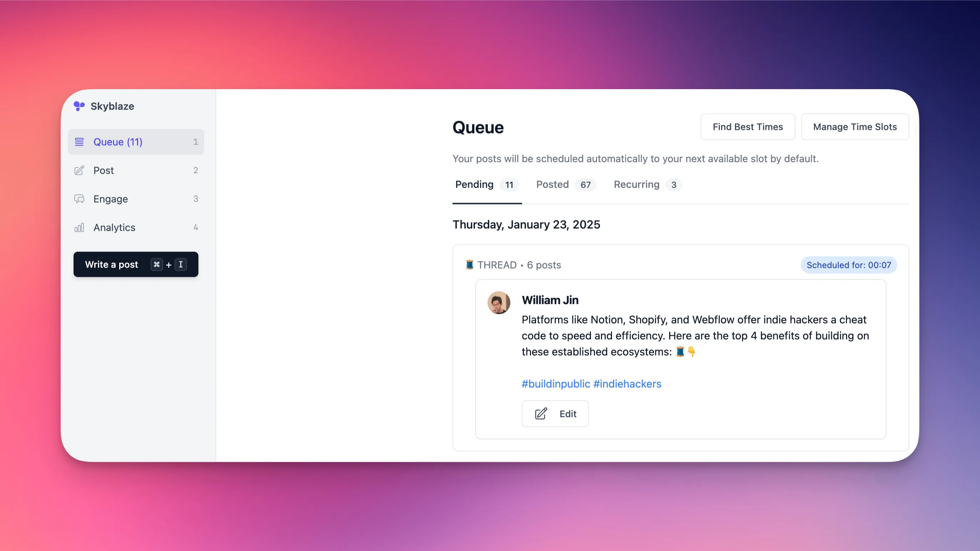Screen dimensions: 980x551
Task: Expand the thread to see all 6 posts
Action: tap(514, 264)
